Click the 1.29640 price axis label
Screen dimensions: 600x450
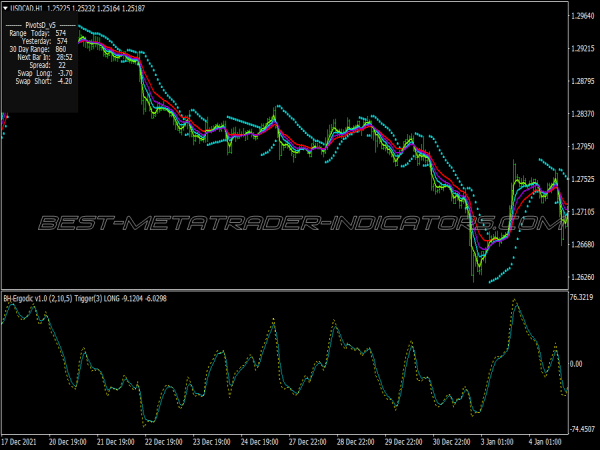point(582,16)
